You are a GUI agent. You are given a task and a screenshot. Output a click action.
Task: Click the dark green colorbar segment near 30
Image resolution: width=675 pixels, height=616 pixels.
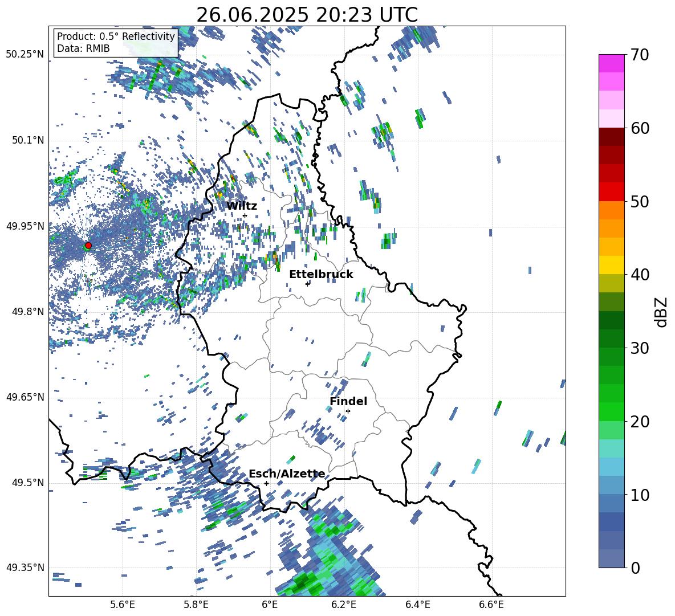click(x=611, y=338)
